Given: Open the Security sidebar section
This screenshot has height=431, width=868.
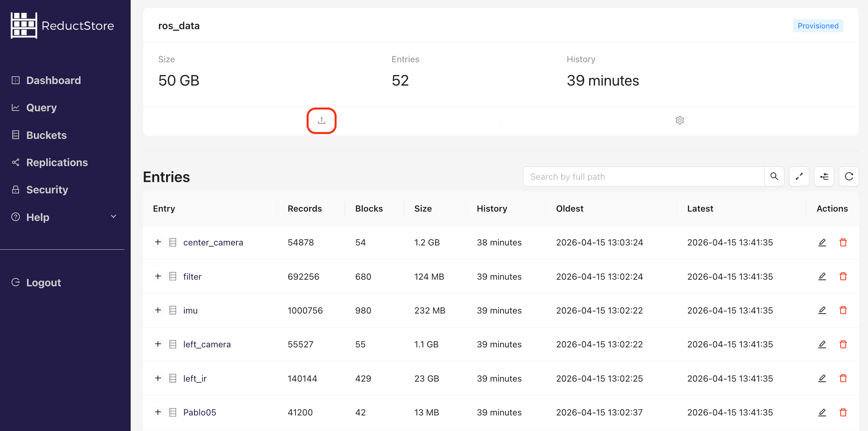Looking at the screenshot, I should [47, 190].
